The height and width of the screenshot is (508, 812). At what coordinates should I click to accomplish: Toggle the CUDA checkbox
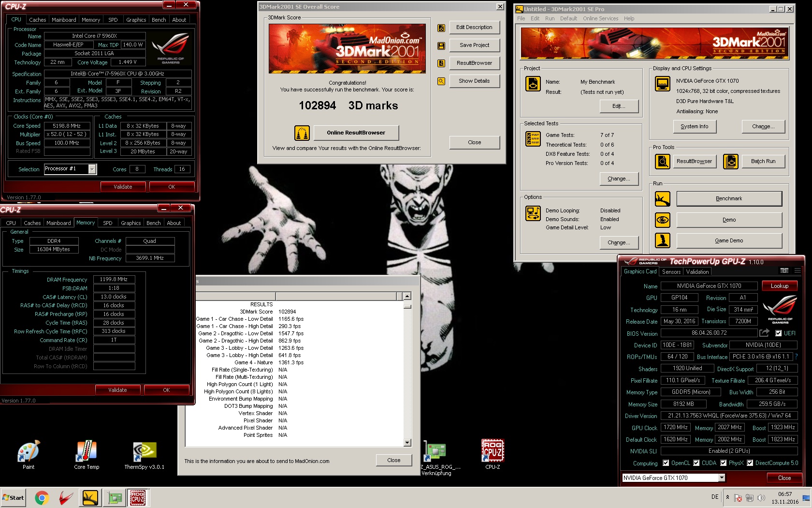tap(696, 463)
